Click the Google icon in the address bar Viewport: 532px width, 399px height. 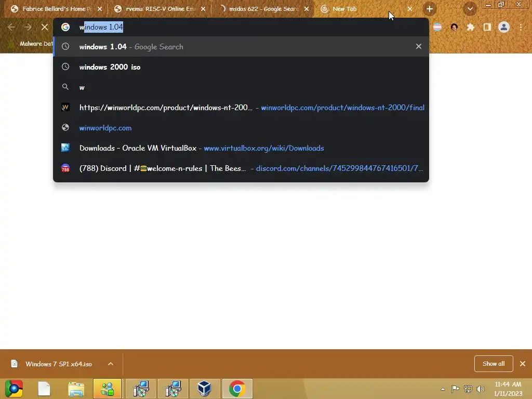coord(65,27)
